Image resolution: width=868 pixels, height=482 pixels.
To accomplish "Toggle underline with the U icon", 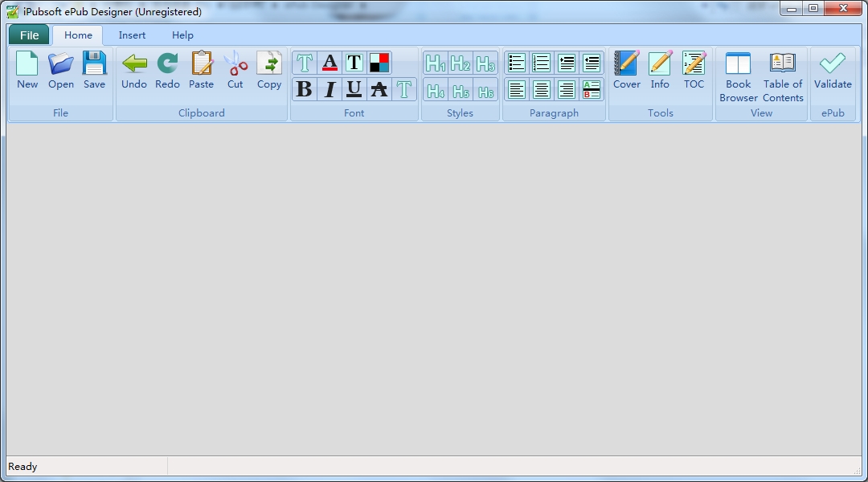I will coord(354,89).
